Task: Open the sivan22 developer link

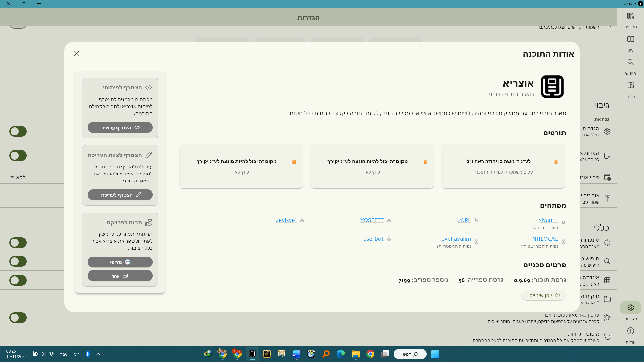Action: point(548,220)
